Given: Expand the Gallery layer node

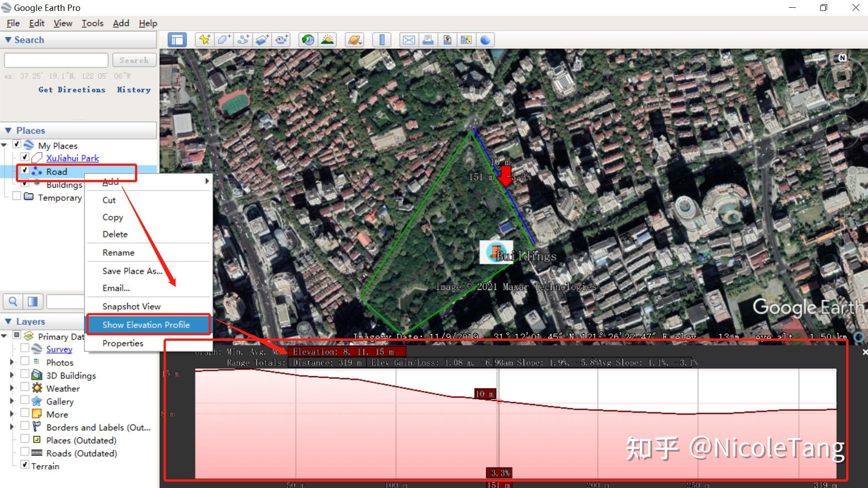Looking at the screenshot, I should 12,401.
